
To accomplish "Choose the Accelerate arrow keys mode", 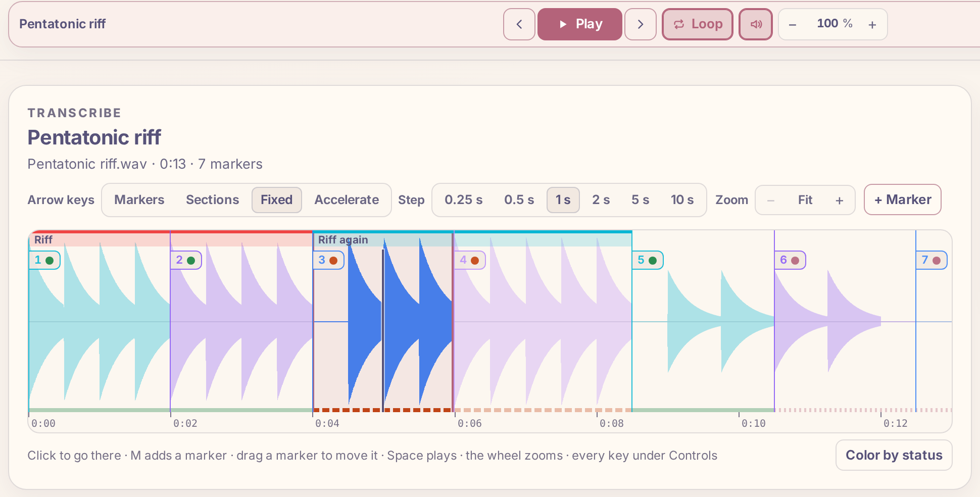I will pyautogui.click(x=347, y=200).
